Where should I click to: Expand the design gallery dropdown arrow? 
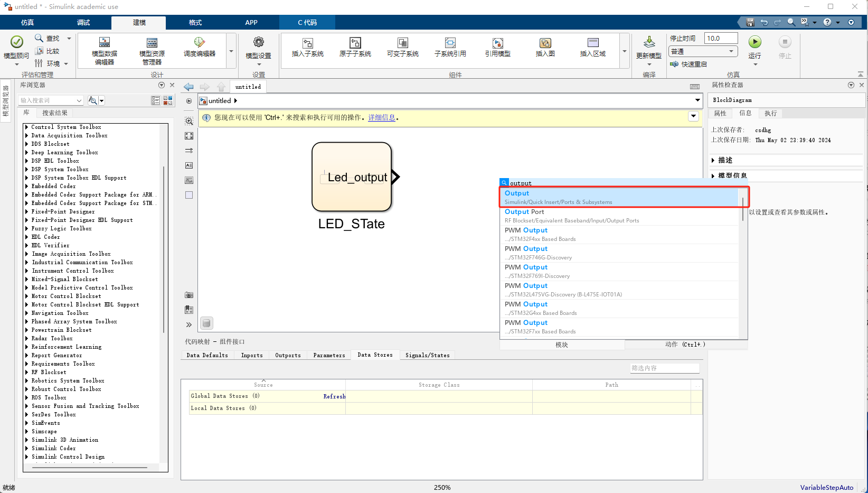pos(231,51)
